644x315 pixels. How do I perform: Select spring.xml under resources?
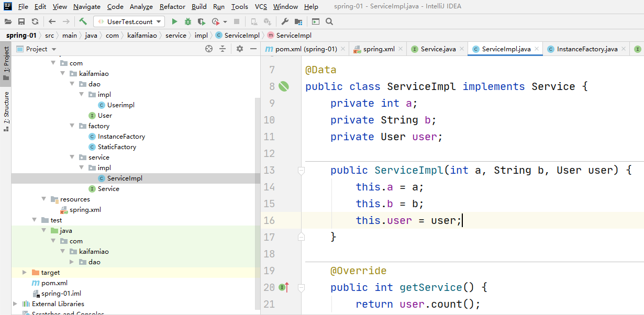coord(85,210)
